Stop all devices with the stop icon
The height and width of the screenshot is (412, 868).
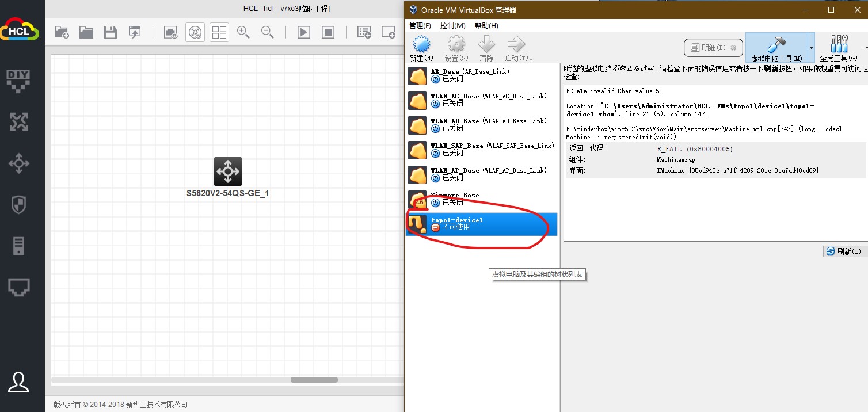pyautogui.click(x=328, y=32)
